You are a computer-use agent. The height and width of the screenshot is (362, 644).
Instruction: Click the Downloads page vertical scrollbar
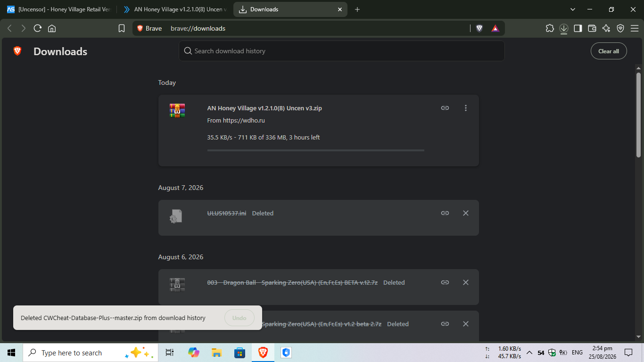(x=639, y=115)
